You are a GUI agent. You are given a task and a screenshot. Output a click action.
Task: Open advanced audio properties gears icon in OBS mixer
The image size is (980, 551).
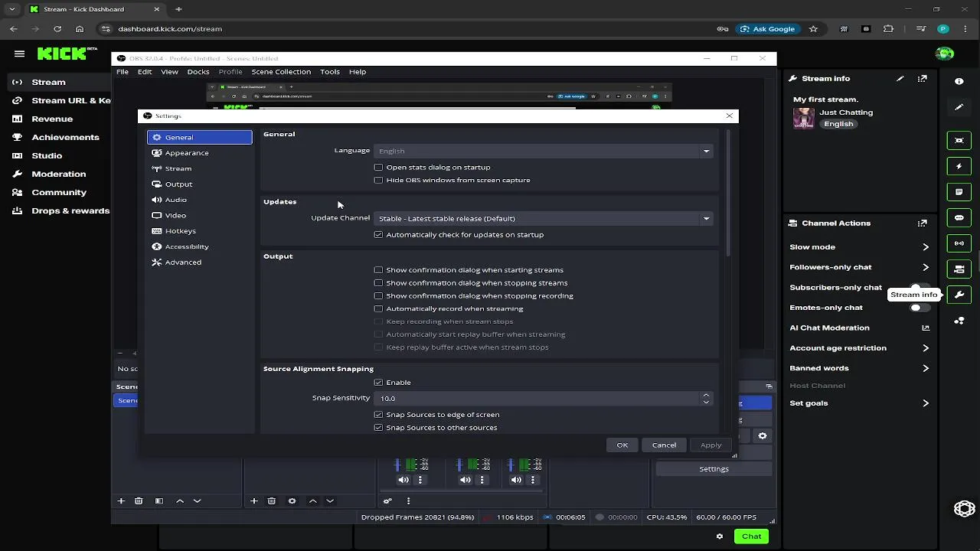387,501
